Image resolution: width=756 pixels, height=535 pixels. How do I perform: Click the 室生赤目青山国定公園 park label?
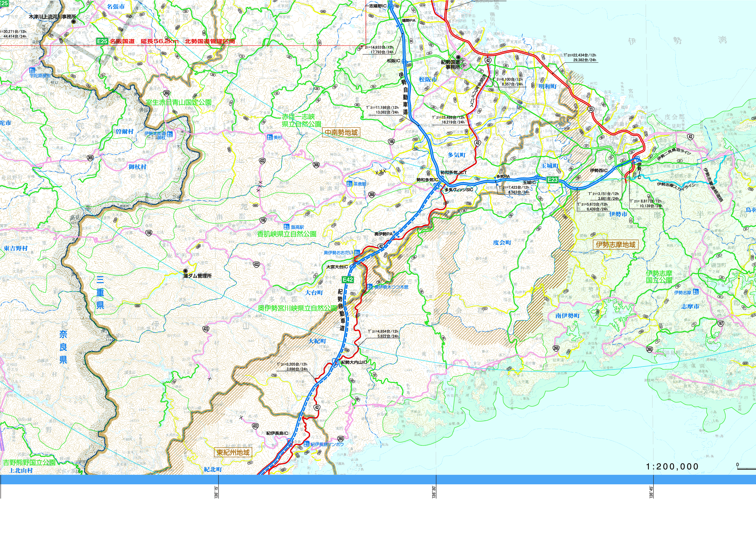pyautogui.click(x=178, y=102)
